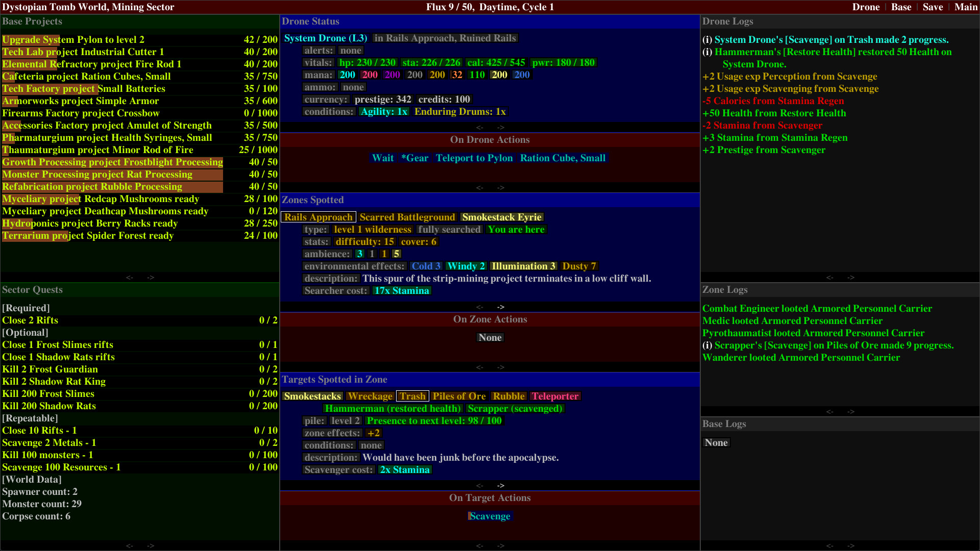Open the Main screen link
Screen dimensions: 980x551
(x=965, y=7)
